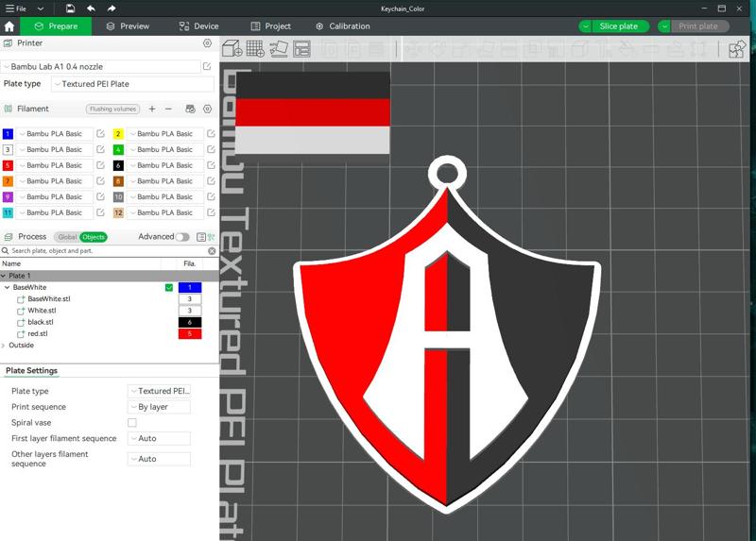Undo the last action

[x=91, y=8]
